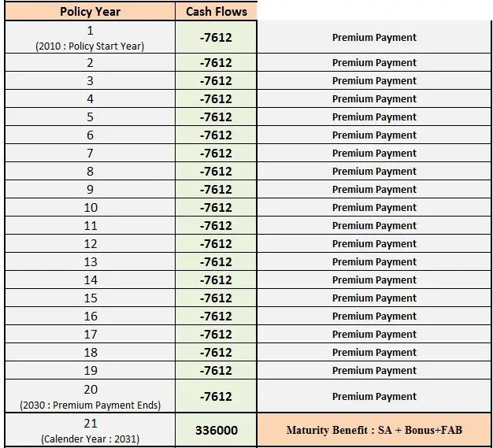493x448 pixels.
Task: Click Premium Payment label in year 15 row
Action: pyautogui.click(x=374, y=298)
